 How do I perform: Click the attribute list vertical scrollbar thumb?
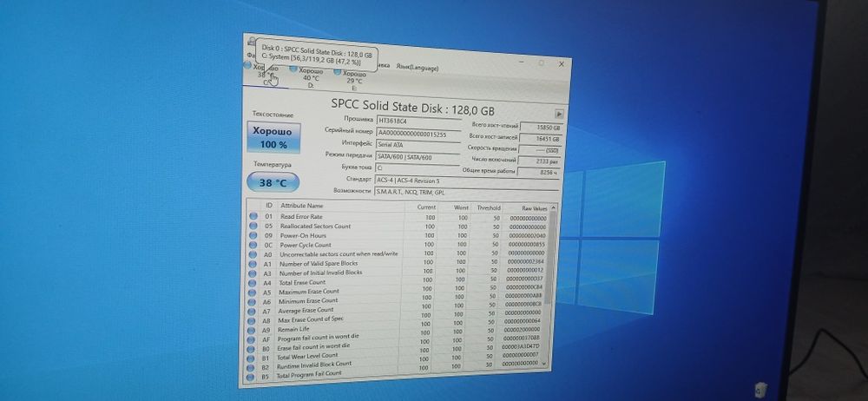(x=550, y=258)
